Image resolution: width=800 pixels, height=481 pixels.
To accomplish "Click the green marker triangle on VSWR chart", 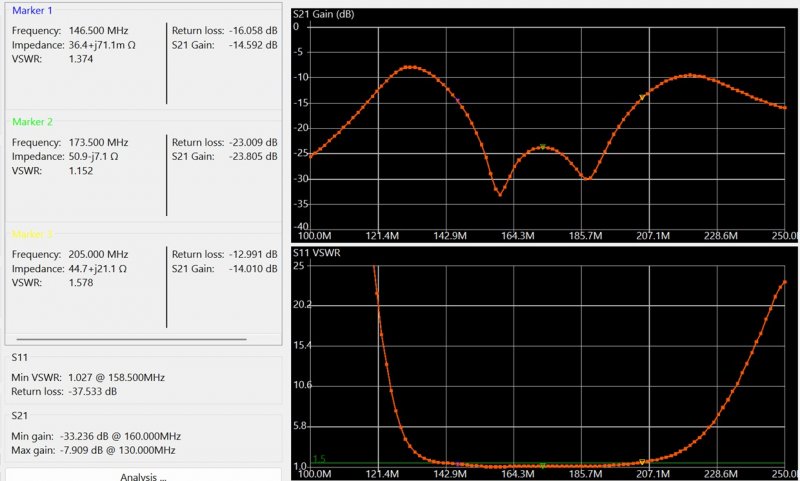I will 542,465.
